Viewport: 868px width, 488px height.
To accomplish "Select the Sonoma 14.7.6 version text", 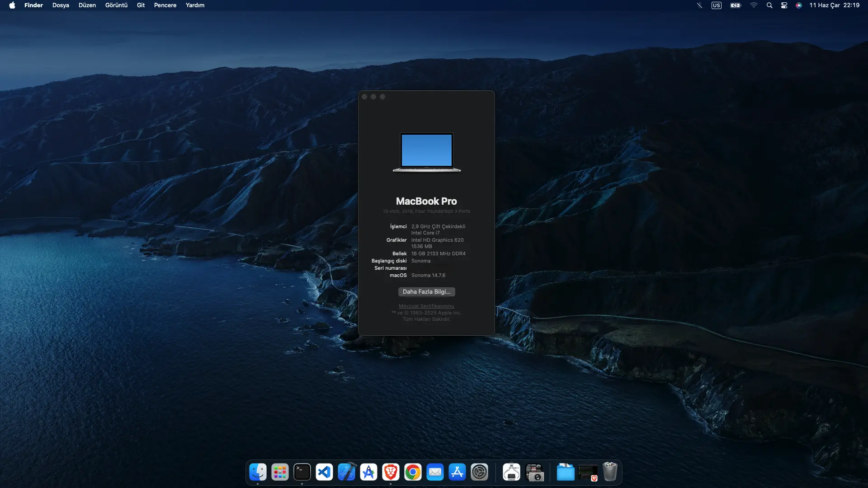I will pos(428,276).
